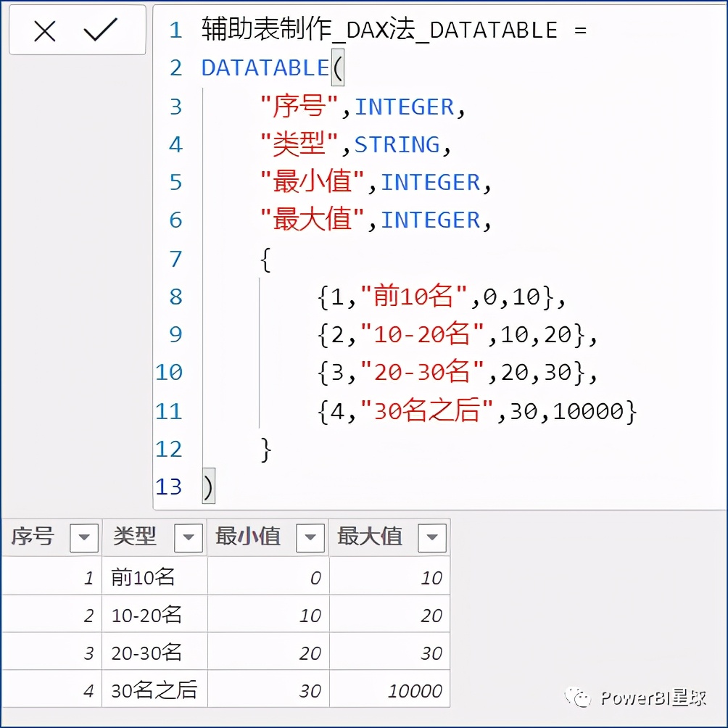This screenshot has height=728, width=728.
Task: Click the 最小值 cell showing 0
Action: pos(268,577)
